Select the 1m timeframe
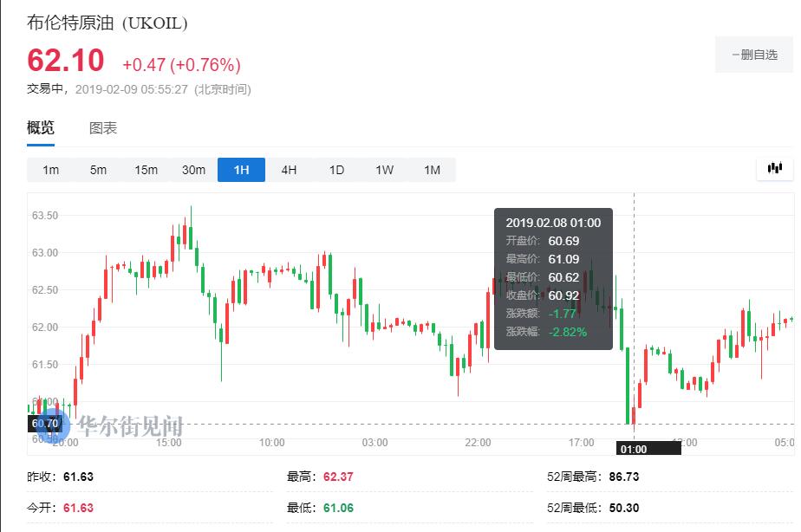This screenshot has height=532, width=801. click(51, 170)
